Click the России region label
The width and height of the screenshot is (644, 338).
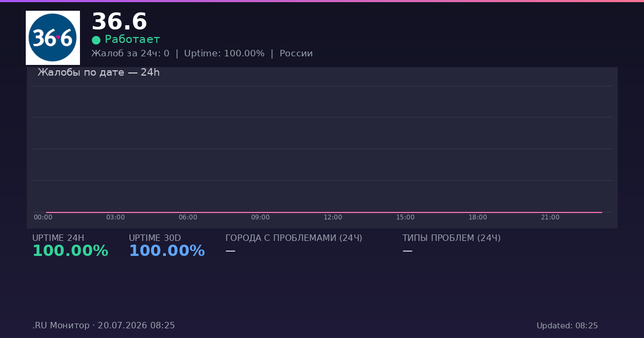296,54
